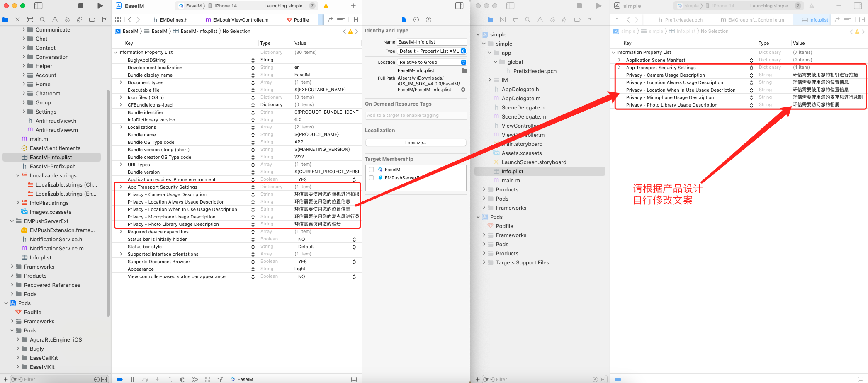Select iPhone 14 run destination in EaseIM toolbar
Viewport: 868px width, 383px height.
coord(223,6)
